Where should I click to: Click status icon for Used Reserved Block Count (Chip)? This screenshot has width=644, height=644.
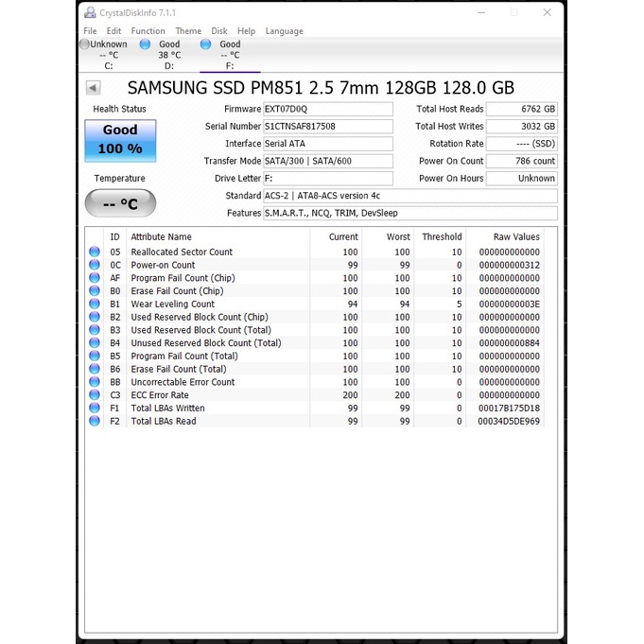tap(95, 317)
